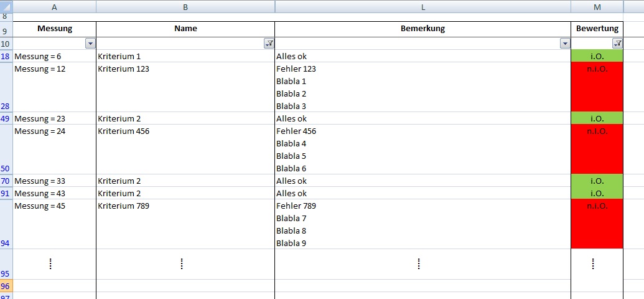The height and width of the screenshot is (299, 644).
Task: Select column B header
Action: click(185, 7)
